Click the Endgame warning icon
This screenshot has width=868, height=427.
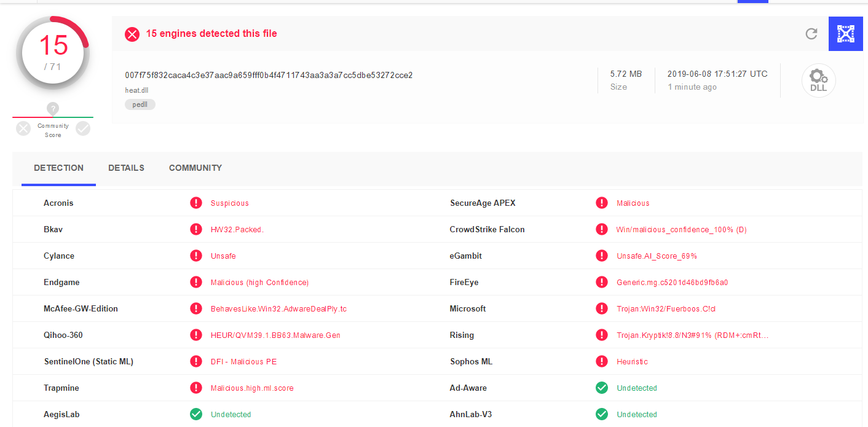pyautogui.click(x=196, y=282)
